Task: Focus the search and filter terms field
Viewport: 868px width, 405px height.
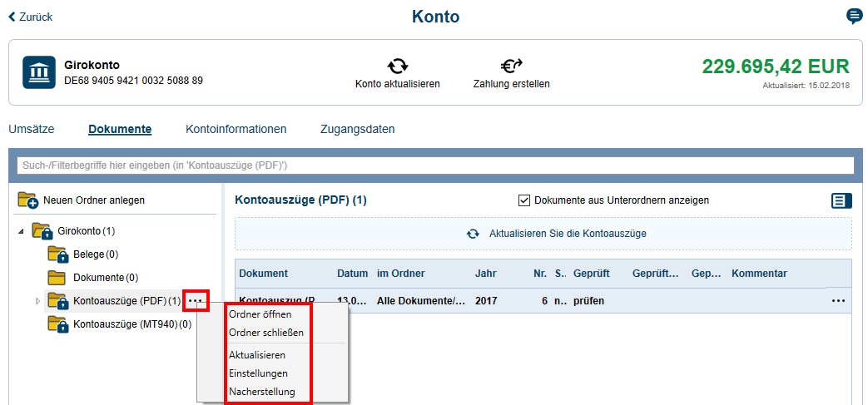Action: [435, 165]
